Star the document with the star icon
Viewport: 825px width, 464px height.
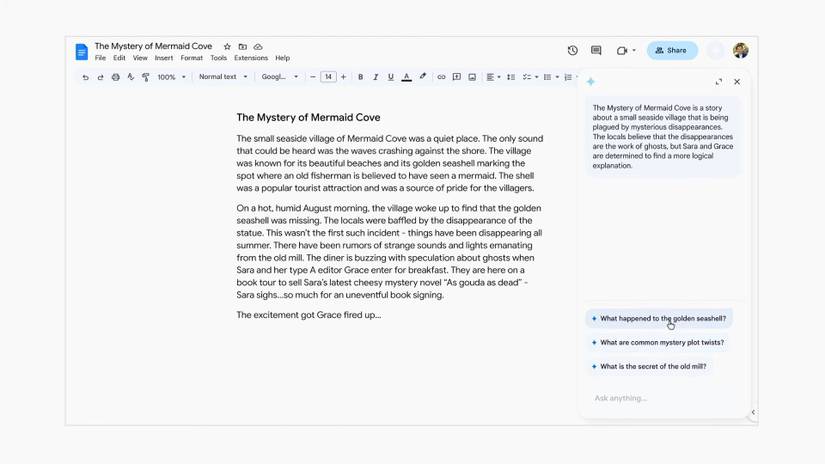pyautogui.click(x=227, y=47)
